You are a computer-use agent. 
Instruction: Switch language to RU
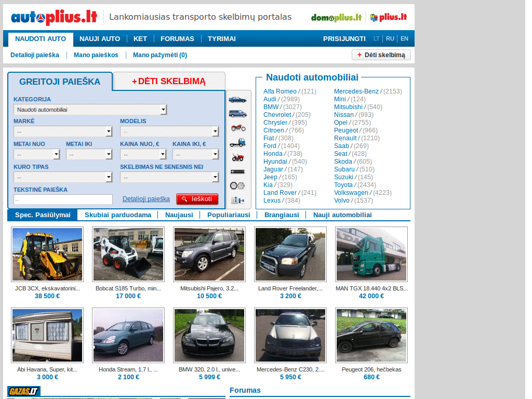tap(390, 38)
